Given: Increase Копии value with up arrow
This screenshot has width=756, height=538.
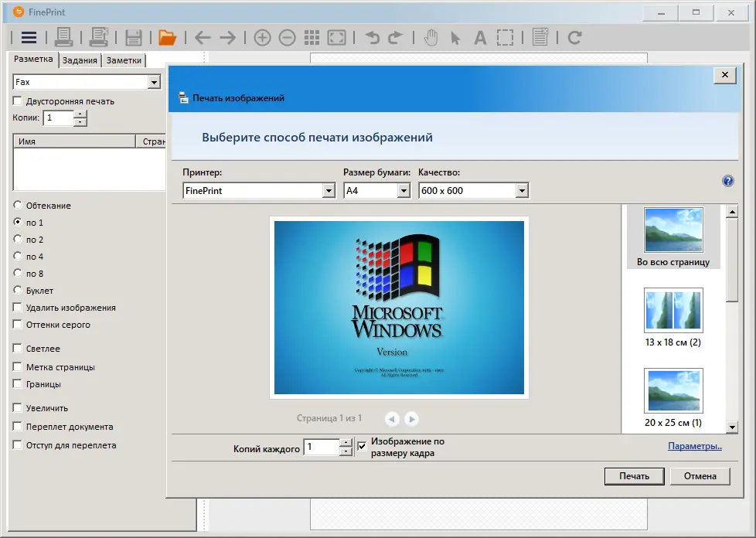Looking at the screenshot, I should click(80, 114).
